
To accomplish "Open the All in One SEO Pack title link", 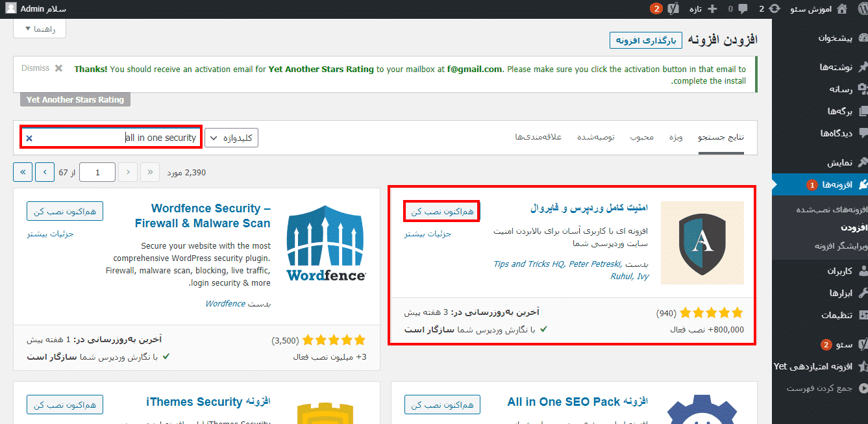I will click(578, 403).
